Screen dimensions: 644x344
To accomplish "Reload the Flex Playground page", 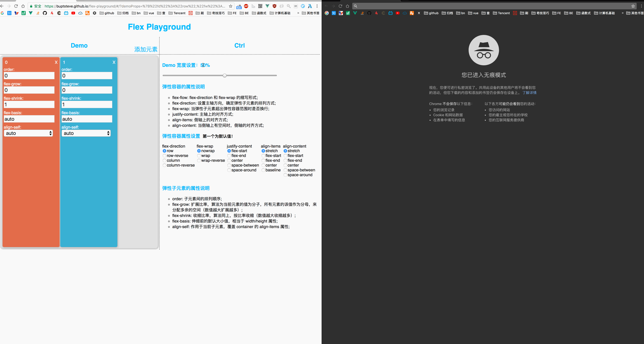I will click(x=16, y=6).
